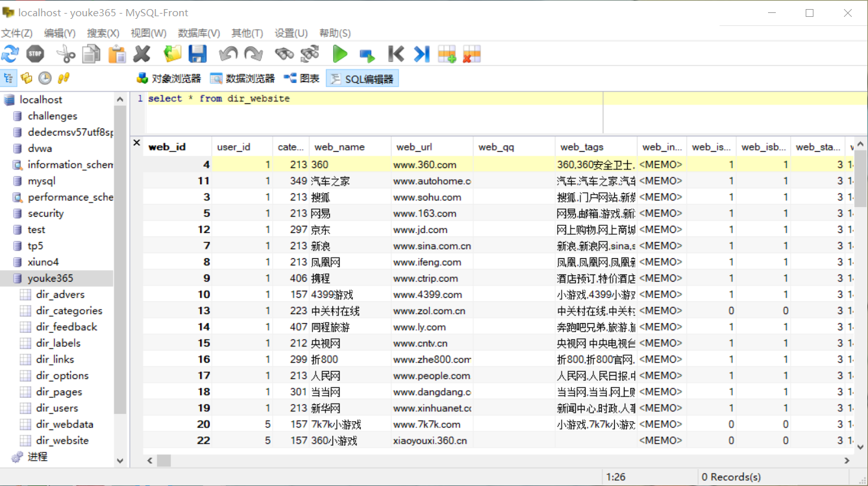Click tree panel scroll down arrow
Viewport: 868px width, 486px height.
[120, 460]
